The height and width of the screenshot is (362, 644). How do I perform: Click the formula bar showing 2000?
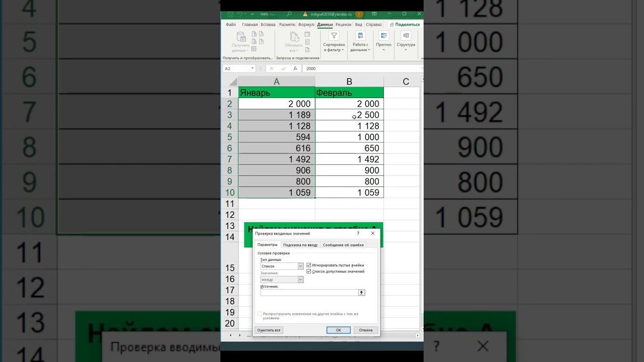(361, 68)
